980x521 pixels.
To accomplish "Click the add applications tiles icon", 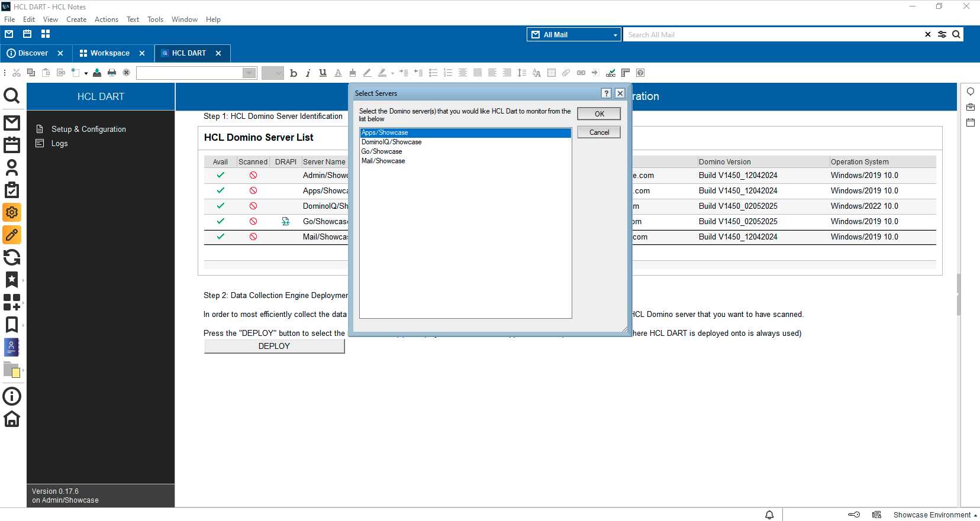I will tap(12, 302).
